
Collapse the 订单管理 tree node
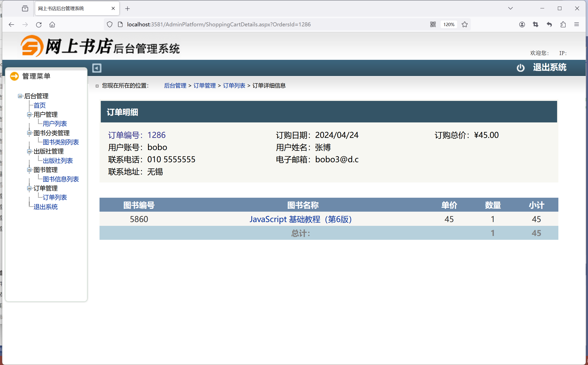pos(29,188)
